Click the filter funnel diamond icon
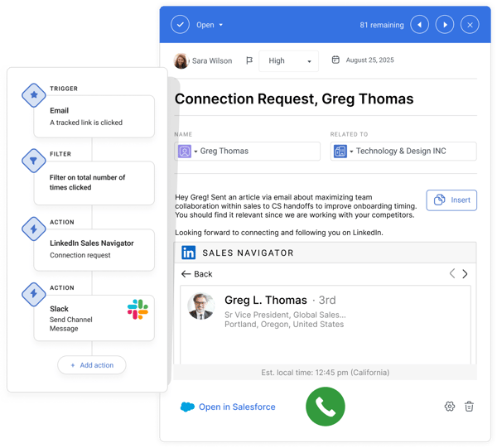Viewport: 497px width, 448px height. pyautogui.click(x=34, y=161)
